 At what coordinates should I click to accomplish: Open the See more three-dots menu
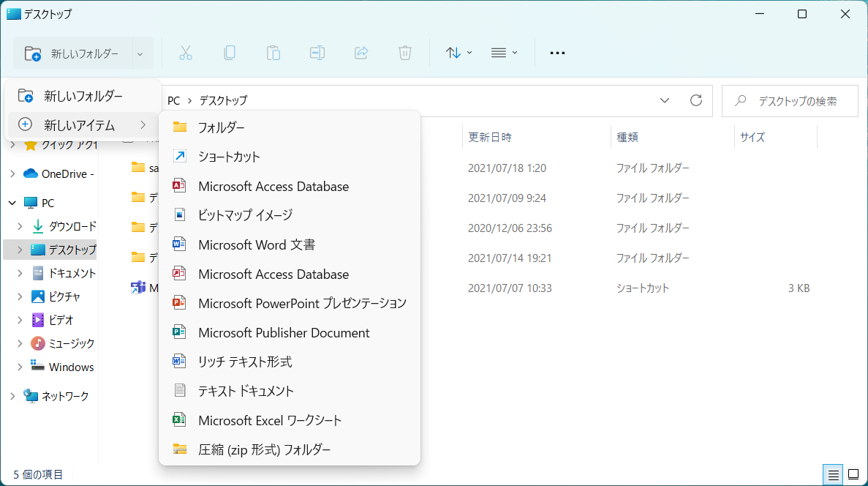click(x=557, y=53)
